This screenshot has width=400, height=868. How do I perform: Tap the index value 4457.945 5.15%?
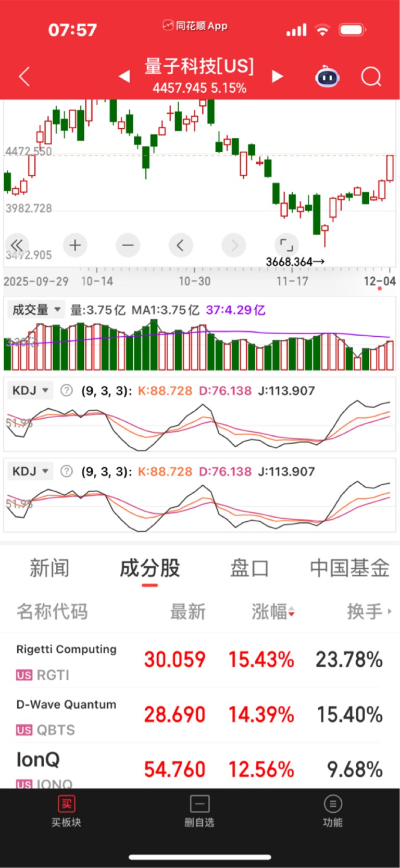(199, 88)
